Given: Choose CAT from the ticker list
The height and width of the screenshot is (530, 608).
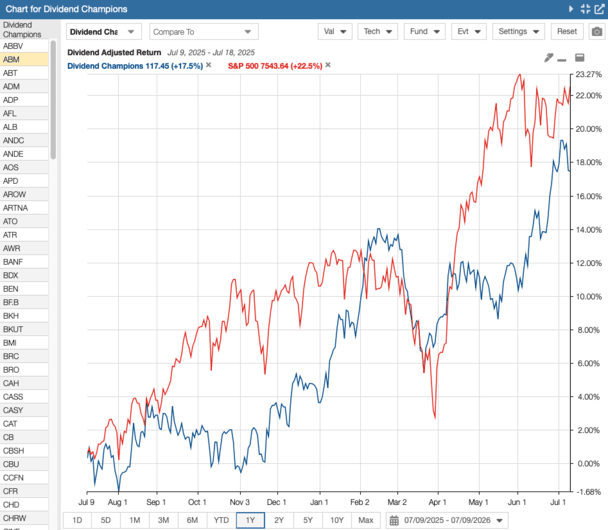Looking at the screenshot, I should (x=24, y=423).
